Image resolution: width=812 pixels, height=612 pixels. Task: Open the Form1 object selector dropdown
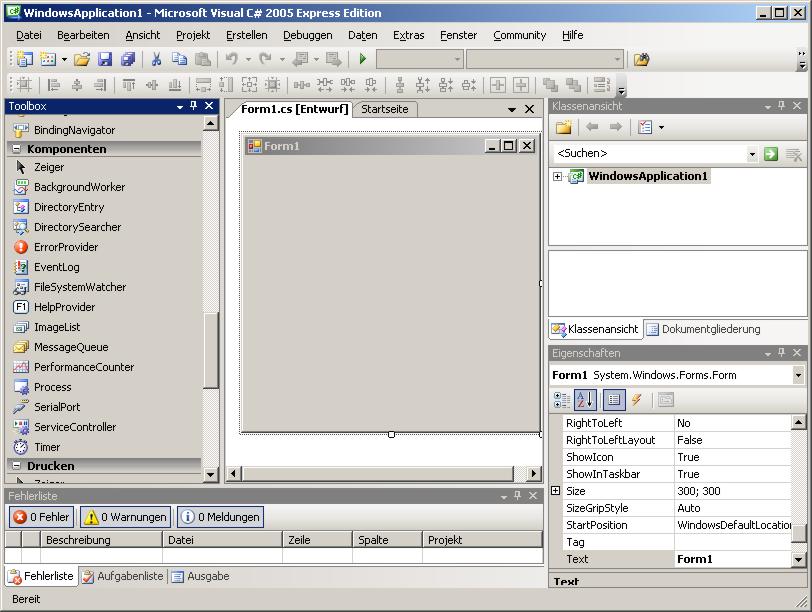[x=798, y=375]
